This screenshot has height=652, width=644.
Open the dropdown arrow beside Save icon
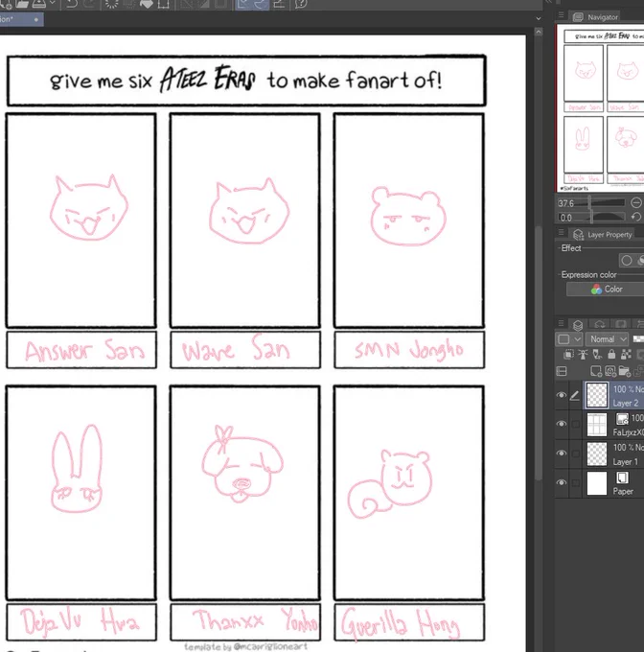point(53,3)
